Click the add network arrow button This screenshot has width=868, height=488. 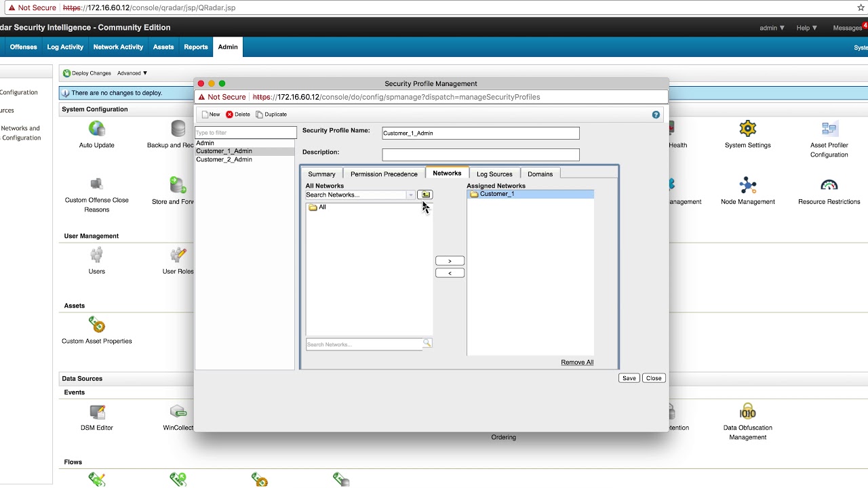click(x=450, y=261)
